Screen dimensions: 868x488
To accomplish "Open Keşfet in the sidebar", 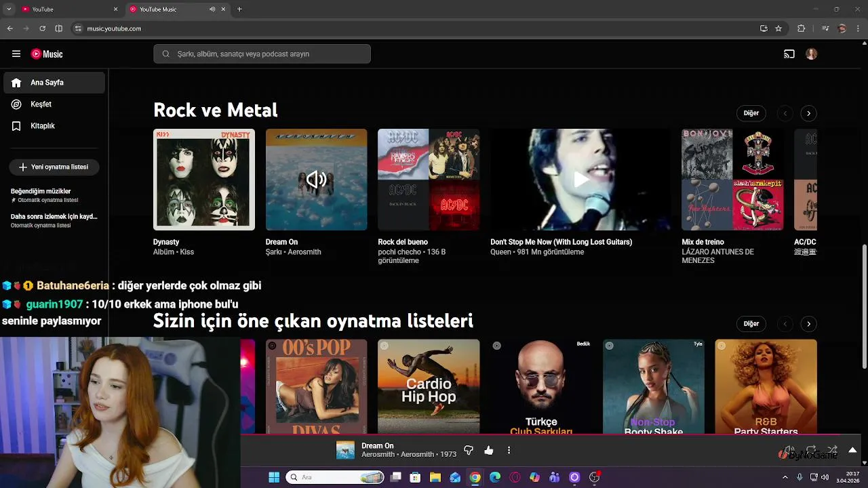I will (54, 104).
